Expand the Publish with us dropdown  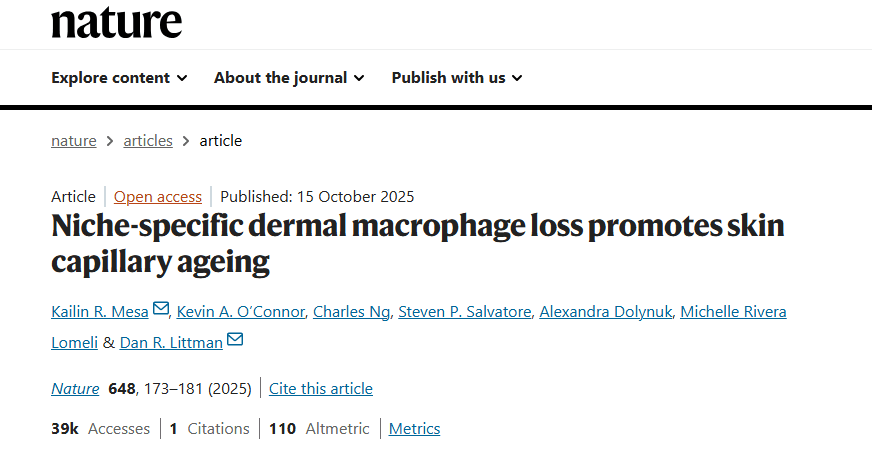[x=457, y=77]
